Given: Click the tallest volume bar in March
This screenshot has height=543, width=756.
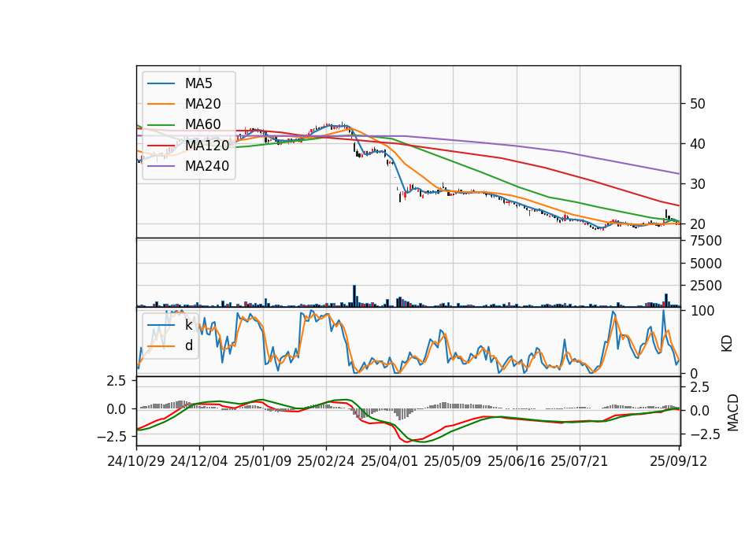Looking at the screenshot, I should tap(354, 296).
